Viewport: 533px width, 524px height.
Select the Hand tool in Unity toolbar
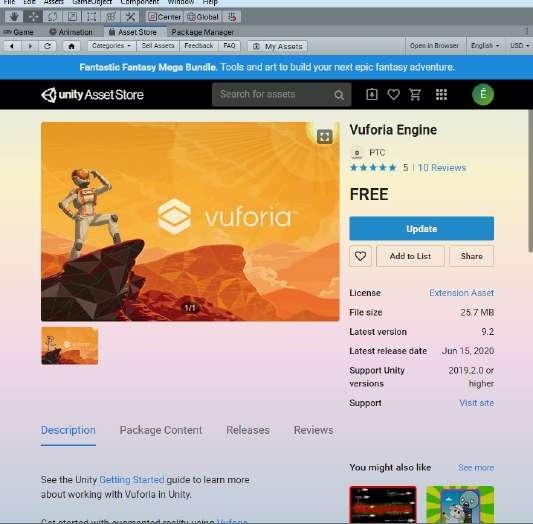point(14,17)
